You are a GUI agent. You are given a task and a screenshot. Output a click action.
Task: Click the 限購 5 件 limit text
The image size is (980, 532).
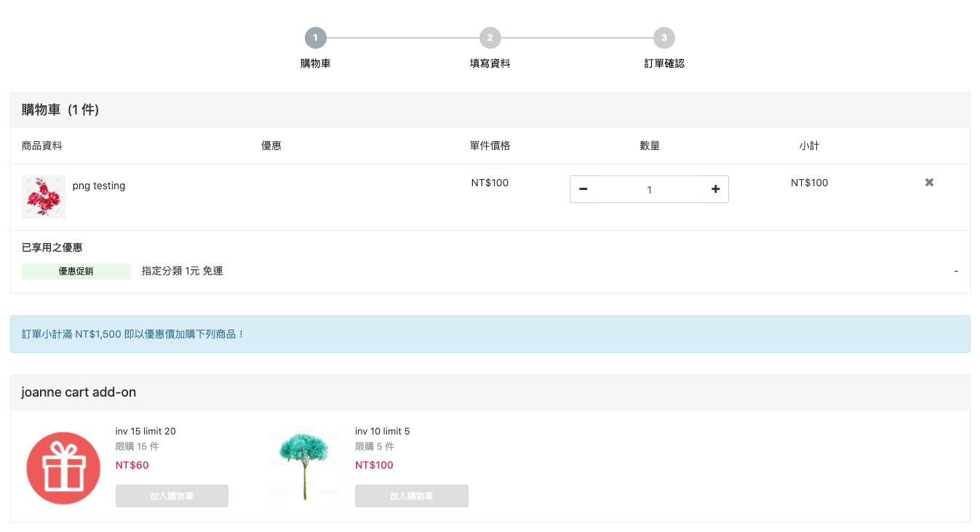click(x=375, y=446)
